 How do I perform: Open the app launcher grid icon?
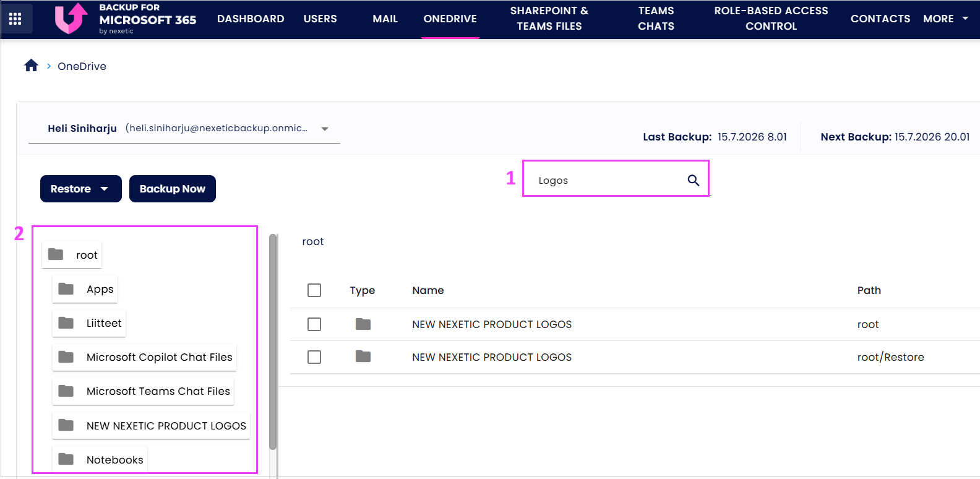click(15, 19)
